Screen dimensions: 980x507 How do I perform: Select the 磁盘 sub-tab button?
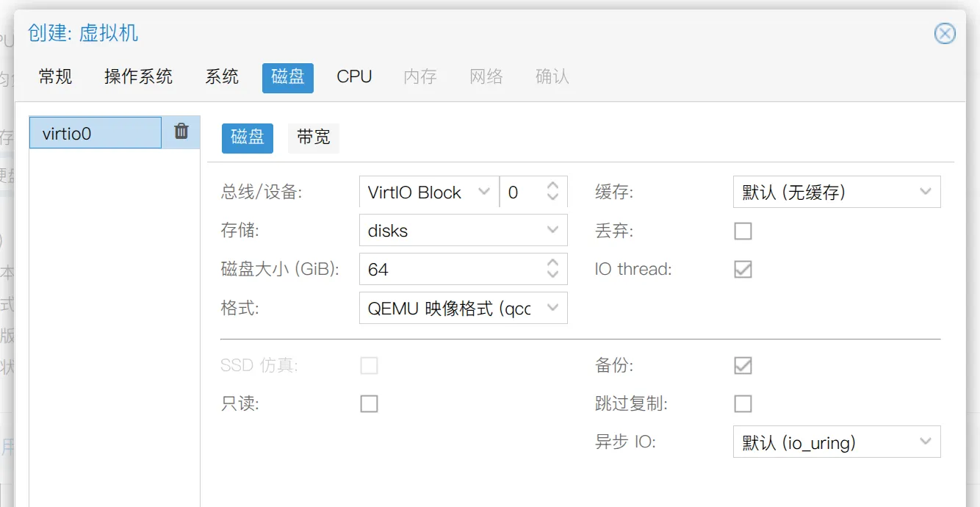[x=248, y=137]
